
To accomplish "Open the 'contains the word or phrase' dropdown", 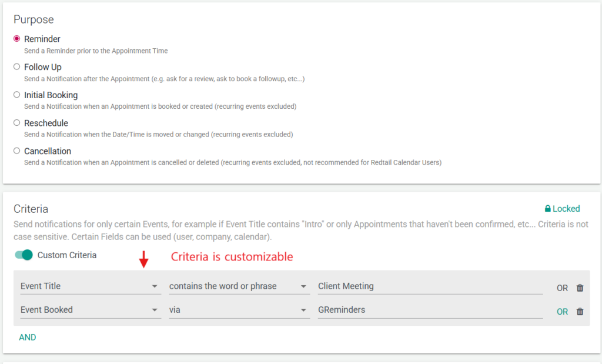I will coord(239,286).
